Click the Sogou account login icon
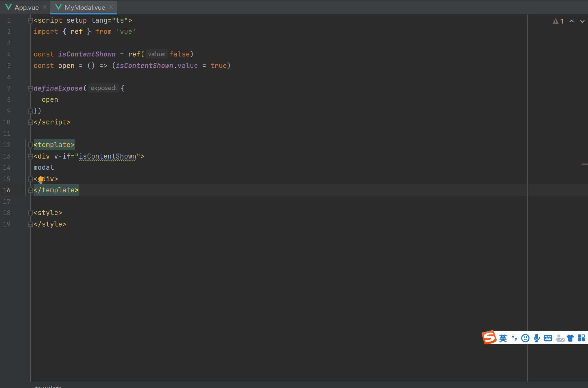Image resolution: width=588 pixels, height=388 pixels. pyautogui.click(x=560, y=338)
